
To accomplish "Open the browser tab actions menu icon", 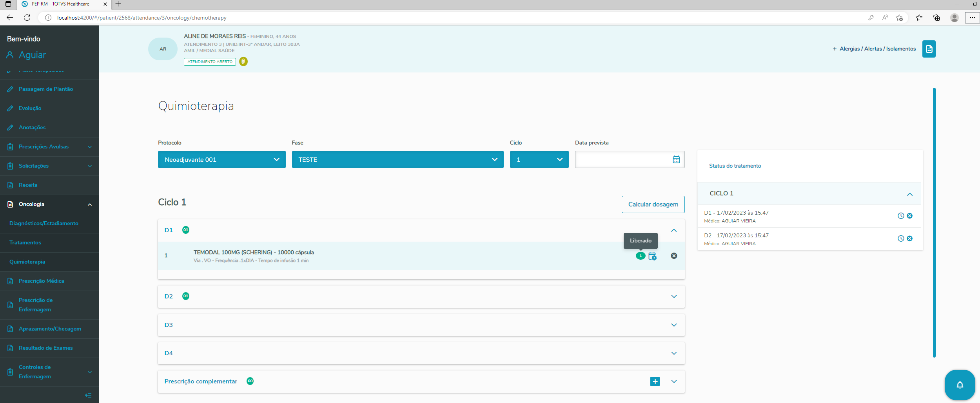I will (8, 4).
